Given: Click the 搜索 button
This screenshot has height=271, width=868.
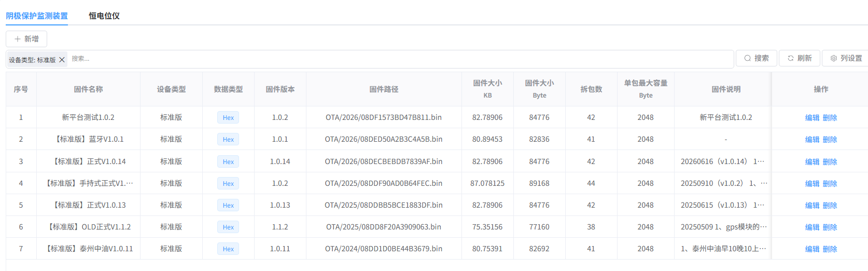Looking at the screenshot, I should click(757, 58).
